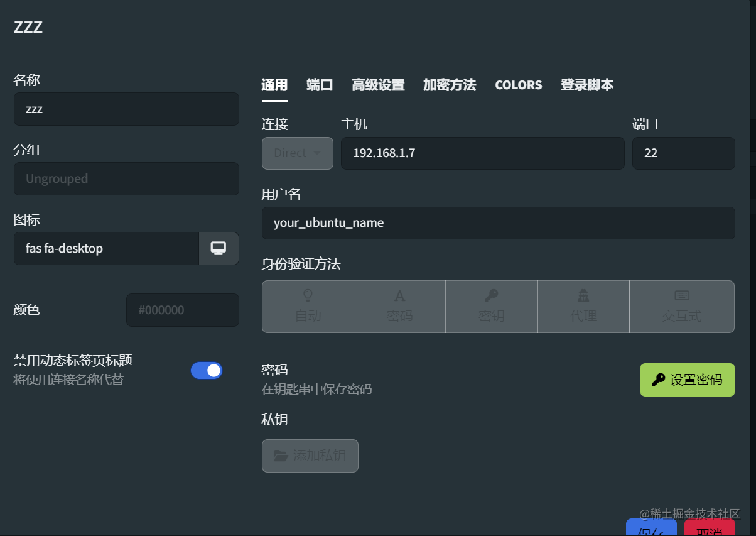756x536 pixels.
Task: Toggle 禁用动态标签页标题 switch off
Action: point(207,370)
